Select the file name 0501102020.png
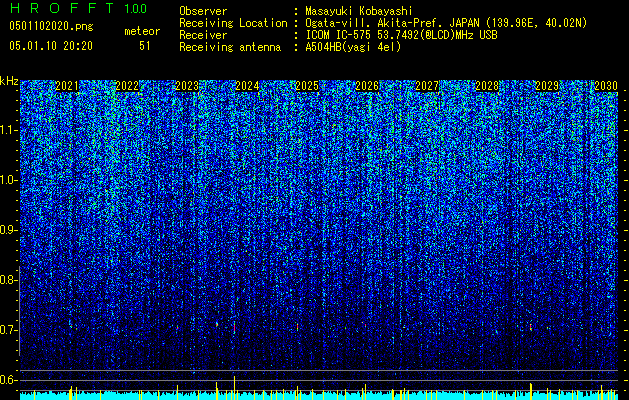The height and width of the screenshot is (400, 629). pos(51,26)
